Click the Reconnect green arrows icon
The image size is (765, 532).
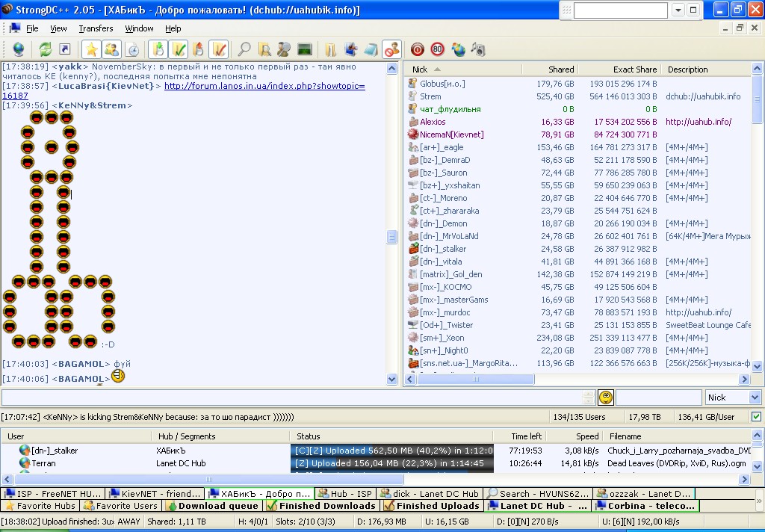point(46,49)
